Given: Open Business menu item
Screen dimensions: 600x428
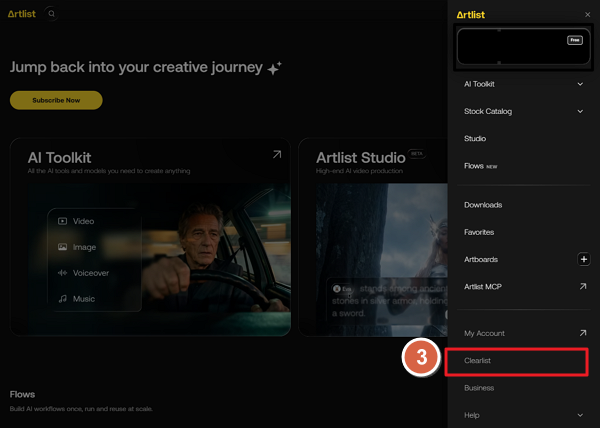Looking at the screenshot, I should (x=479, y=388).
